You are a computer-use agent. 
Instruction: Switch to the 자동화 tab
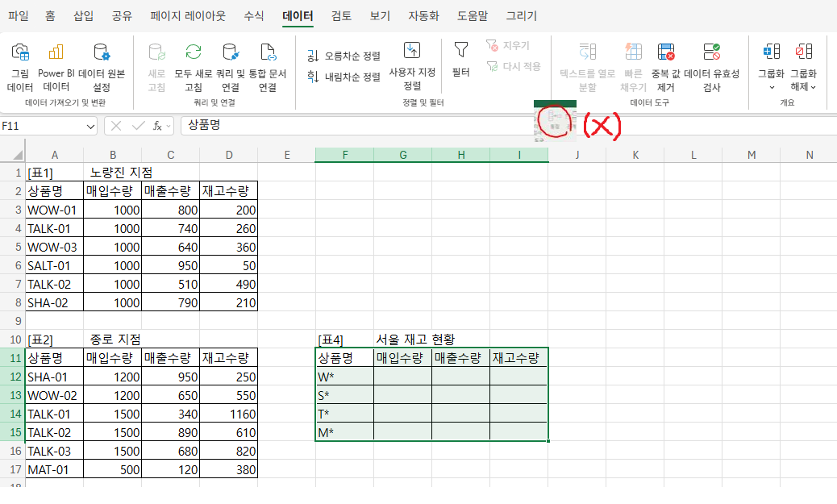[x=424, y=16]
